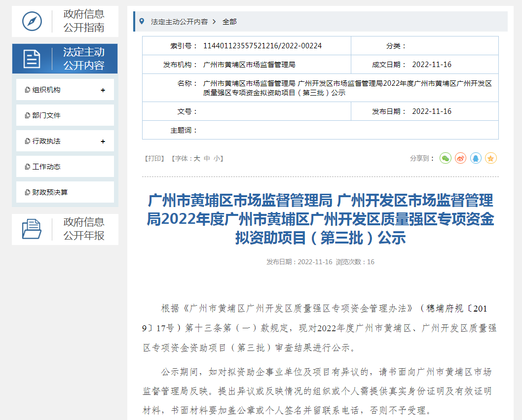This screenshot has height=420, width=522.
Task: Share article via the Weibo icon
Action: pos(460,158)
